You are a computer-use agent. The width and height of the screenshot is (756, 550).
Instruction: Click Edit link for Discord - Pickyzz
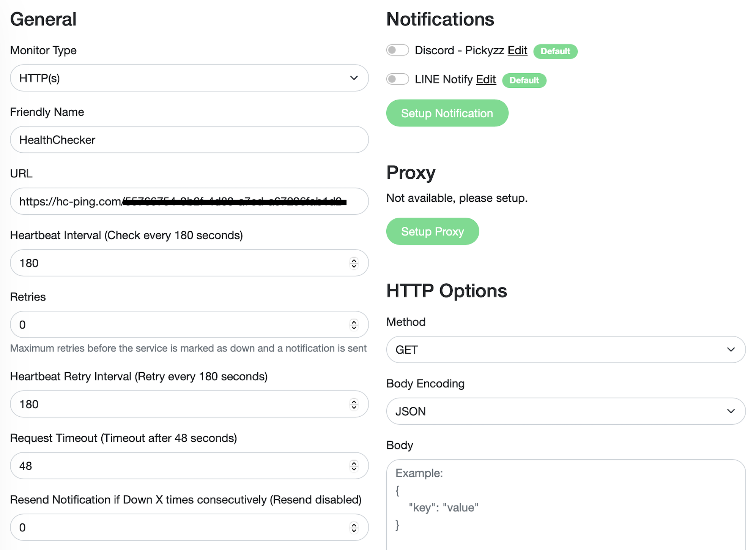(x=517, y=50)
